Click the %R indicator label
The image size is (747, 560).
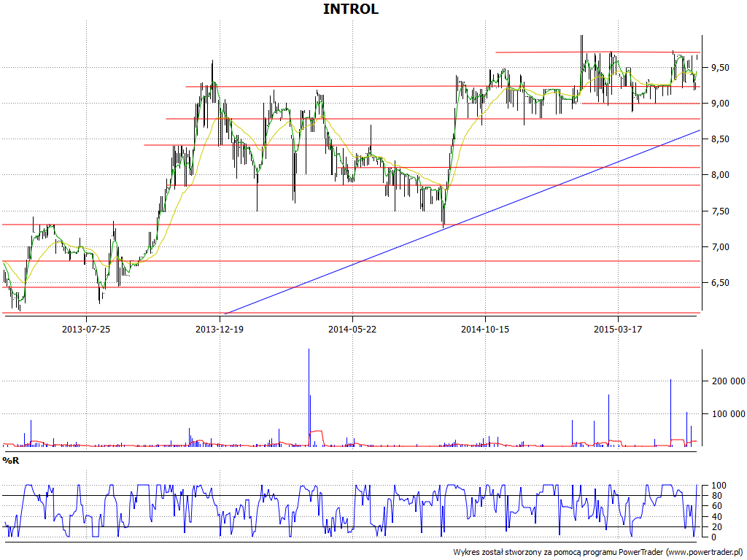[11, 461]
